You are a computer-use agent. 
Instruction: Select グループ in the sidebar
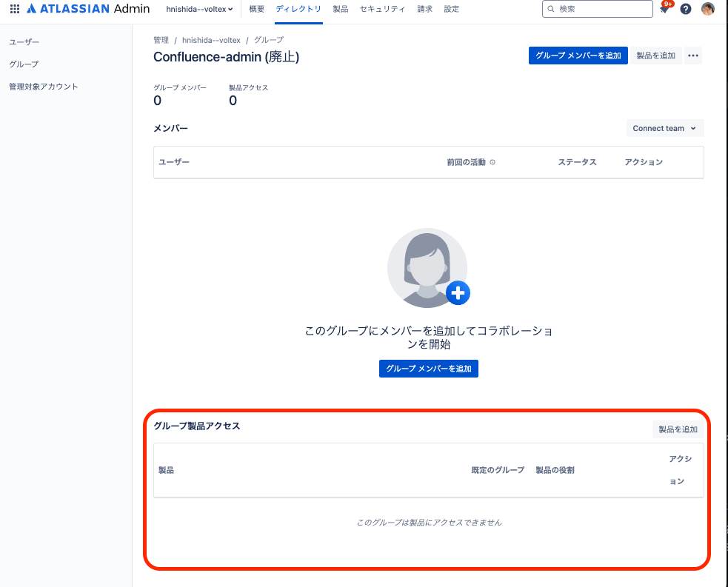pyautogui.click(x=24, y=64)
